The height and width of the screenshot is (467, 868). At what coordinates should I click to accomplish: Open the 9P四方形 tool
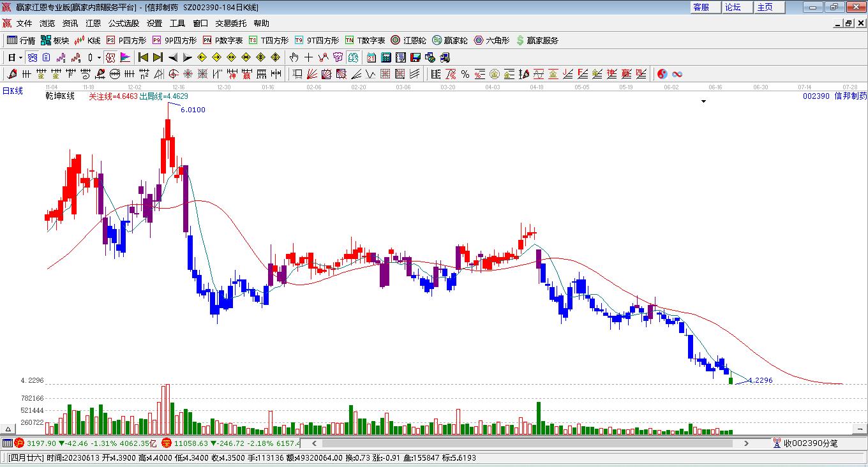[x=174, y=40]
